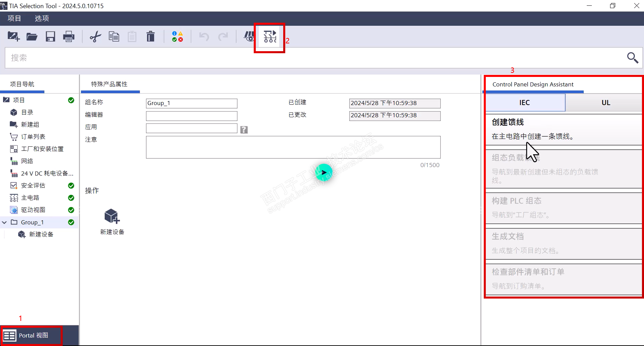Viewport: 644px width, 346px height.
Task: Open 工厂和安装位置 tree item
Action: click(42, 149)
